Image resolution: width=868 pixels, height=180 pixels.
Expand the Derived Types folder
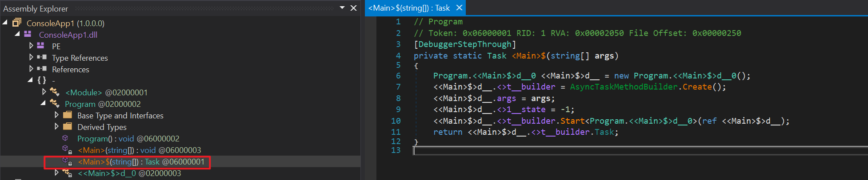click(x=56, y=126)
